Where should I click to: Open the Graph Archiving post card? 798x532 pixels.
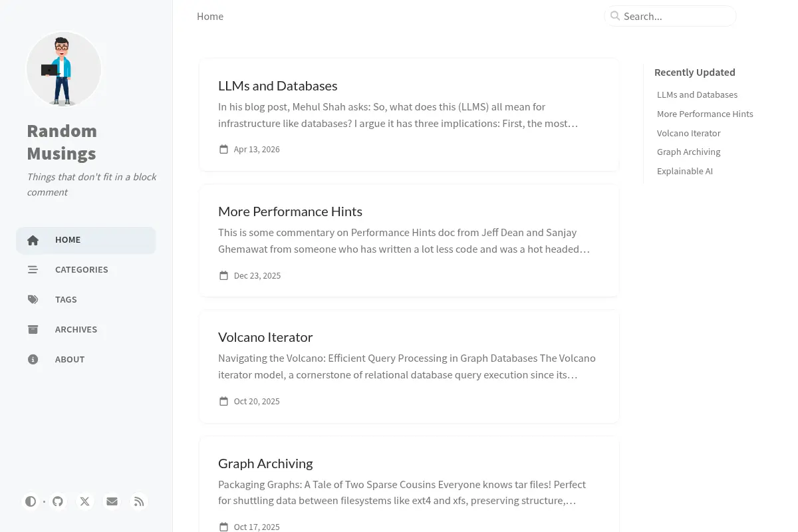click(x=409, y=484)
